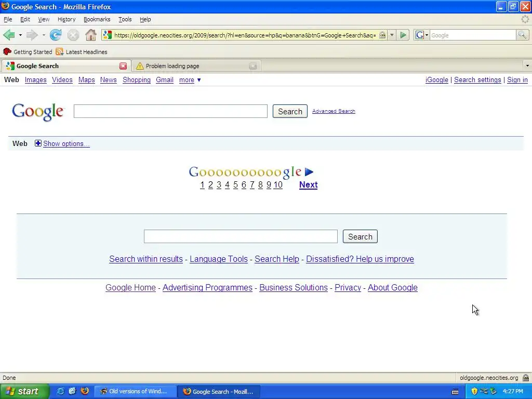Reload the page with the Refresh icon
The image size is (532, 399).
pyautogui.click(x=56, y=35)
